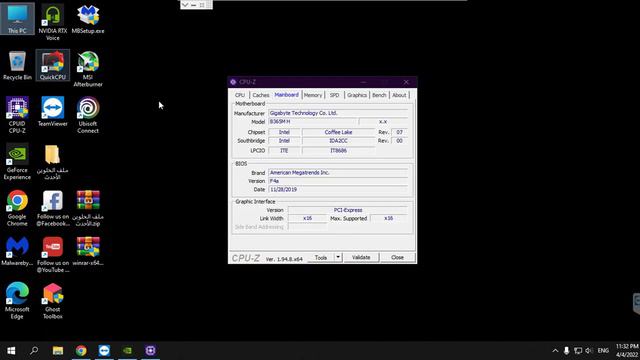Image resolution: width=640 pixels, height=360 pixels.
Task: Click BIOS Version F4a field
Action: 338,181
